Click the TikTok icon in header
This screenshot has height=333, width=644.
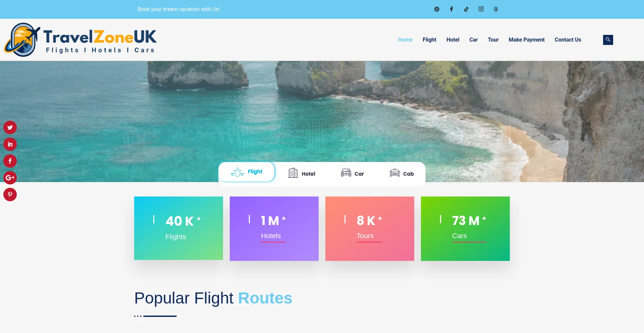[466, 9]
